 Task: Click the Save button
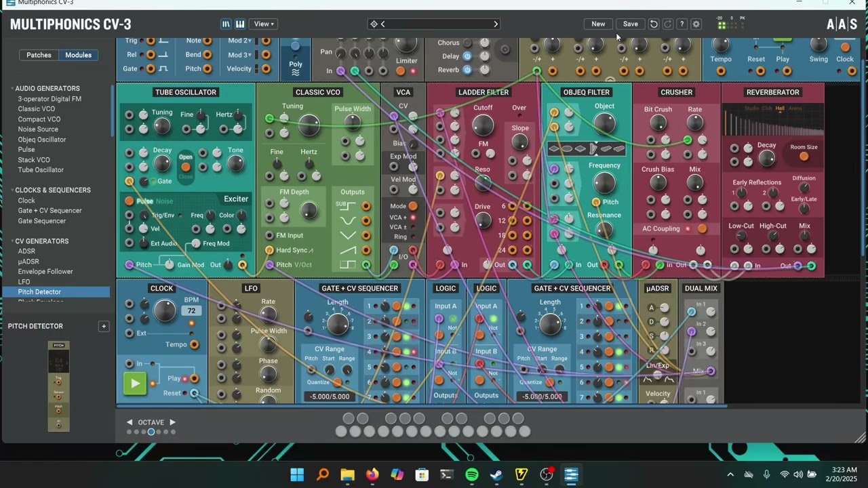(x=631, y=24)
